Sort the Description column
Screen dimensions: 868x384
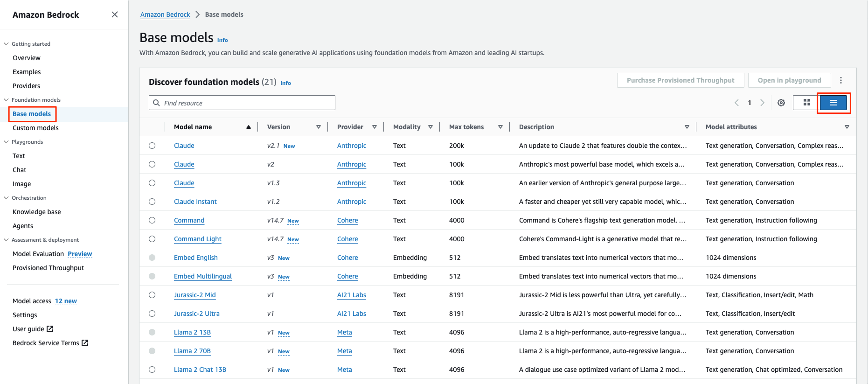[x=687, y=127]
